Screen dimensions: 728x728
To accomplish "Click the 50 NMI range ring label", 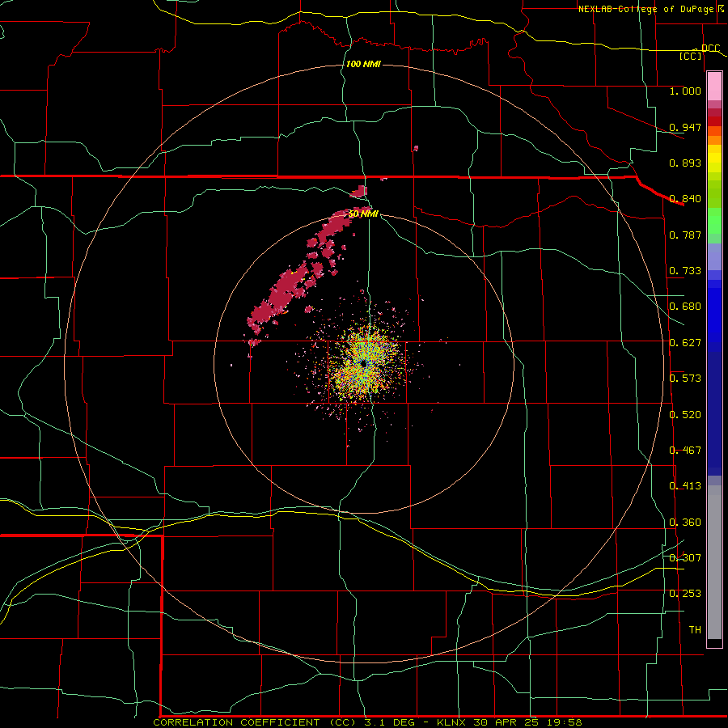I will pos(363,214).
